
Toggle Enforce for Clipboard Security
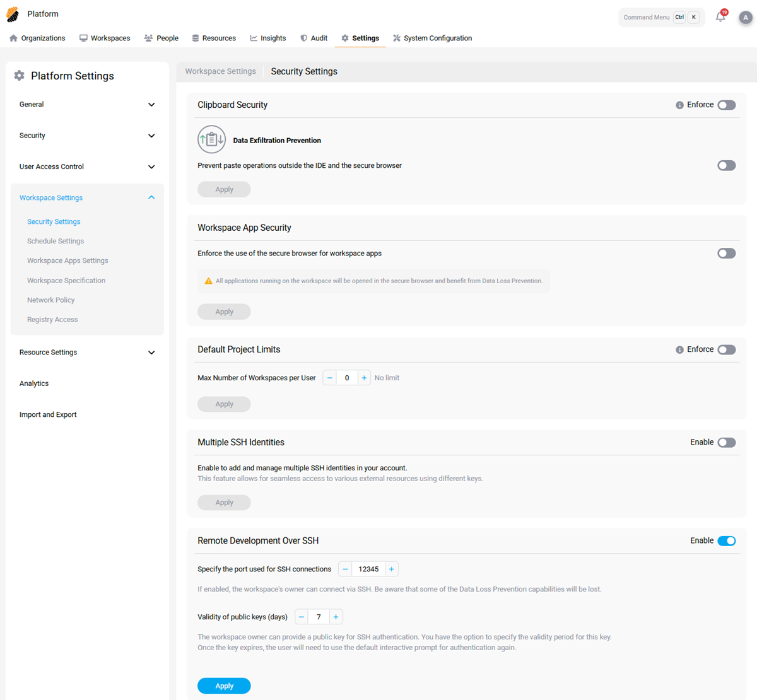726,105
